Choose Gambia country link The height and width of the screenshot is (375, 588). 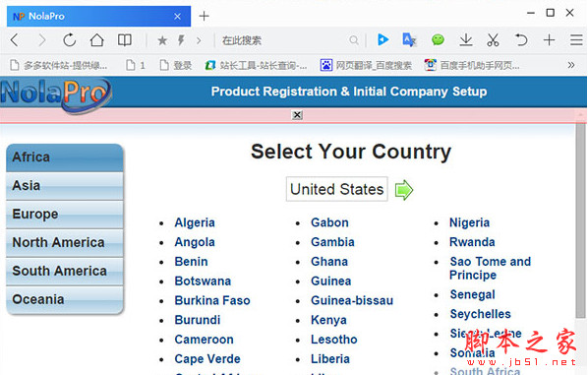pyautogui.click(x=332, y=242)
